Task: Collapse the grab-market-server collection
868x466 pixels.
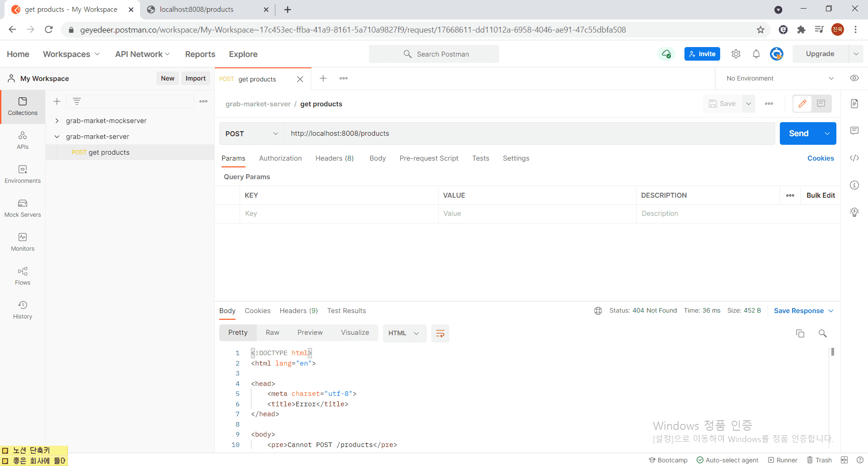Action: point(57,137)
